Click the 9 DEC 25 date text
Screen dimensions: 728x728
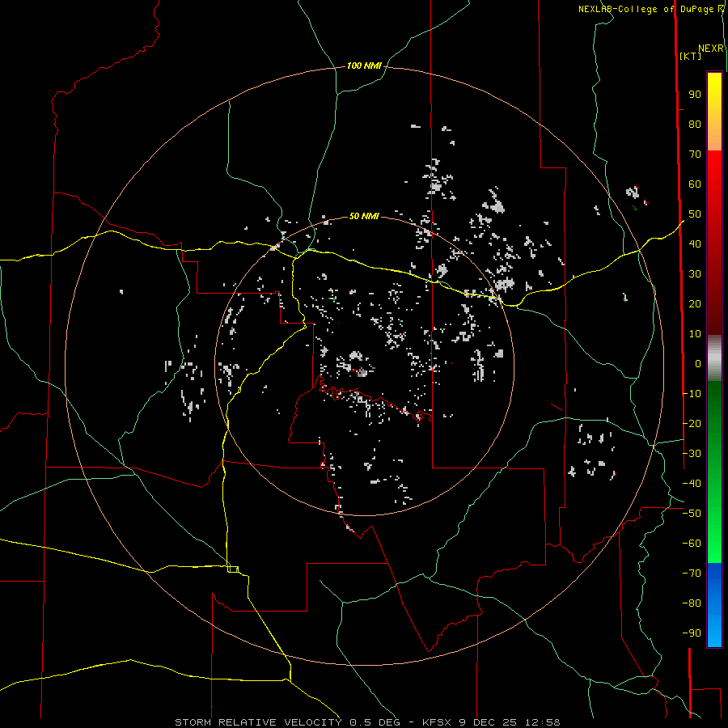point(488,722)
